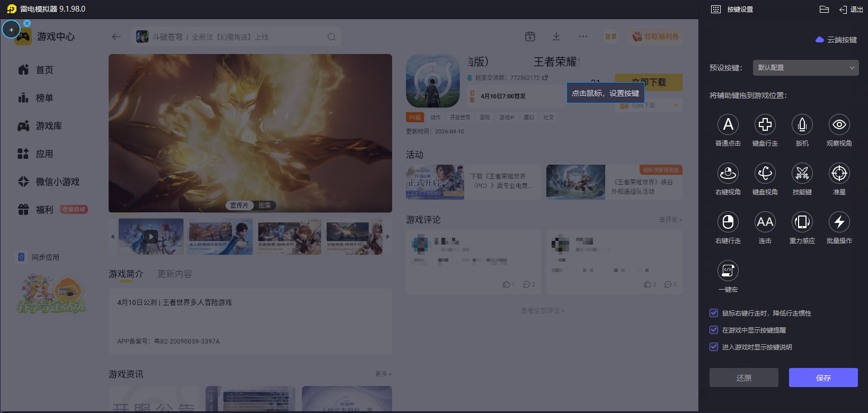Open the 下载《王者荣耀世界 activity card

point(473,182)
